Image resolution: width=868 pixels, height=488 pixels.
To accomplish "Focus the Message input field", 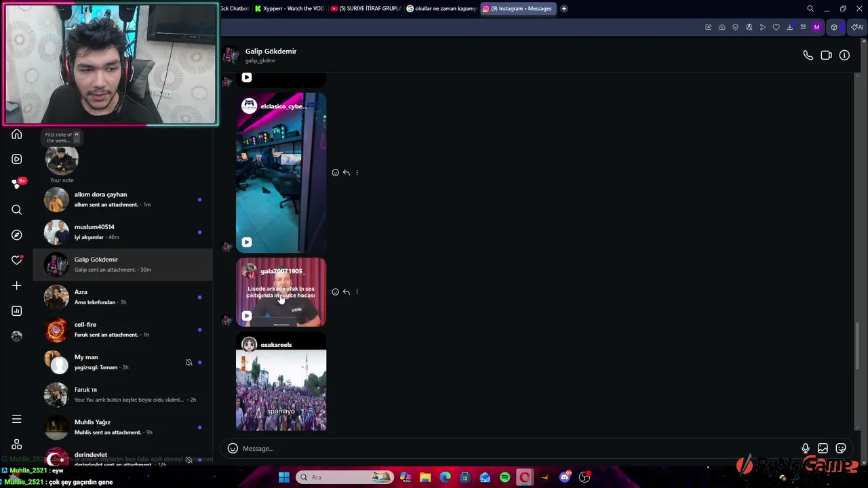I will [x=519, y=448].
